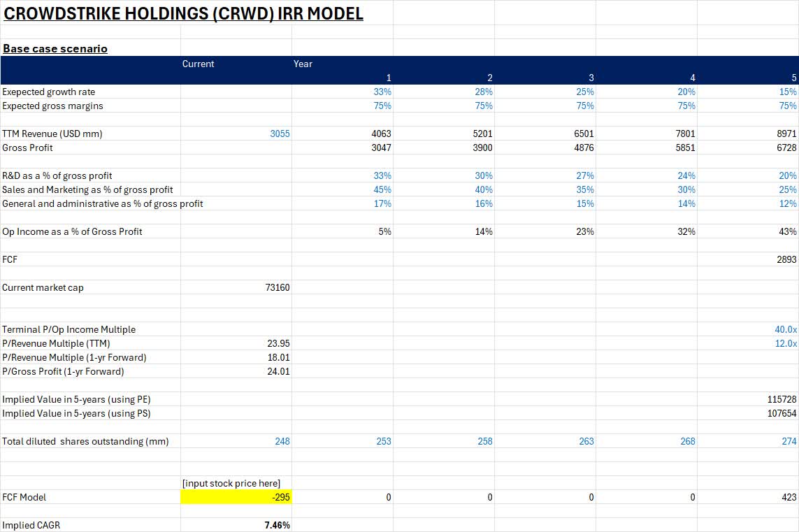Select the Year 5 FCF value 2893

784,259
